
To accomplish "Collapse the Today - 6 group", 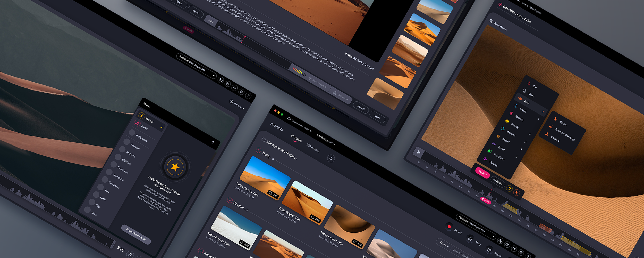I will [x=258, y=150].
